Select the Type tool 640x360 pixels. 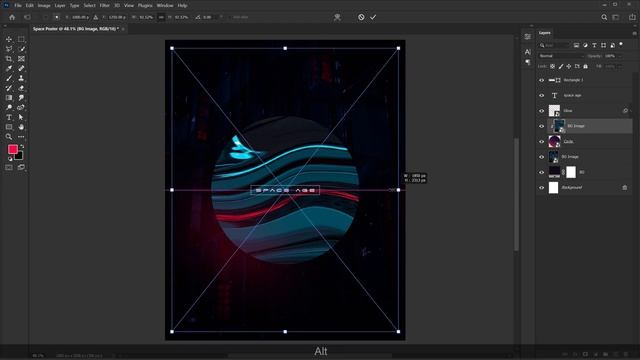pos(9,117)
